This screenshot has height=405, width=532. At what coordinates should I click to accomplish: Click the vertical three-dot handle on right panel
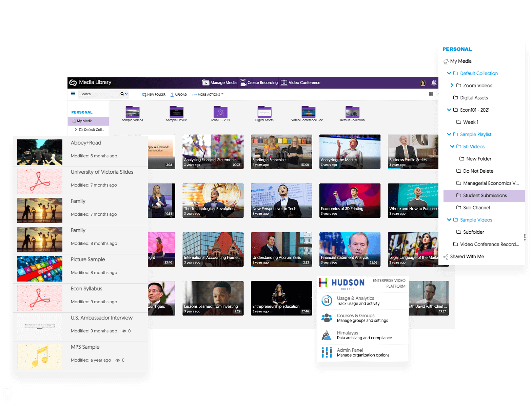(525, 237)
